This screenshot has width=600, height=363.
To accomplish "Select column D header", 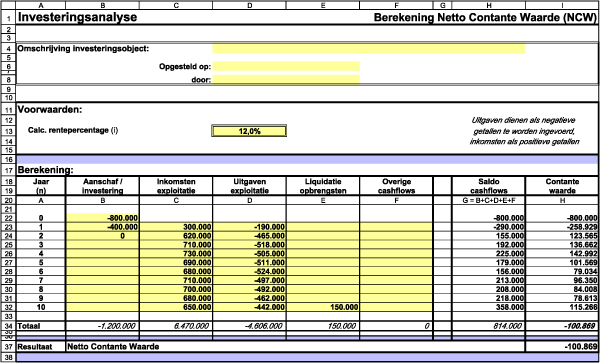I will click(x=249, y=5).
